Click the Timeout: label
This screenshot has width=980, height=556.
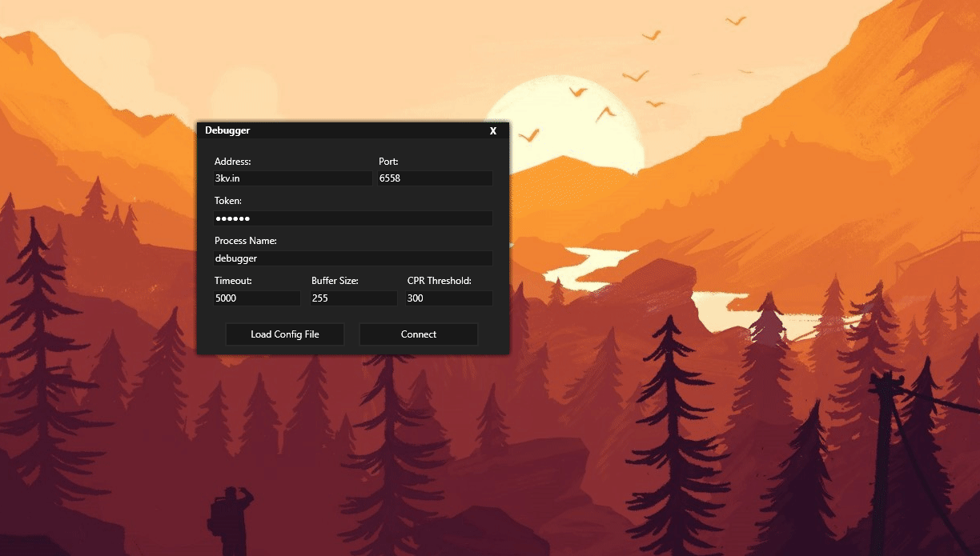point(233,281)
